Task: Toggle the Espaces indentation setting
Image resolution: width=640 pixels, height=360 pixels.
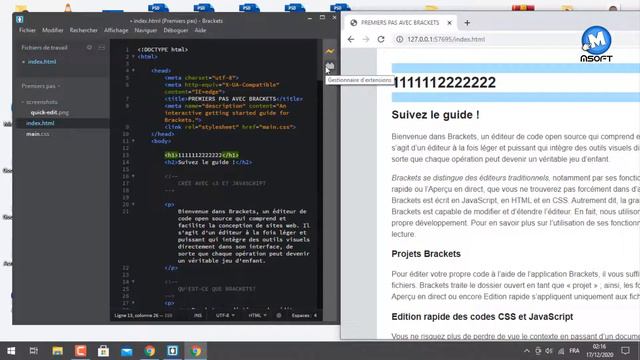Action: coord(304,316)
